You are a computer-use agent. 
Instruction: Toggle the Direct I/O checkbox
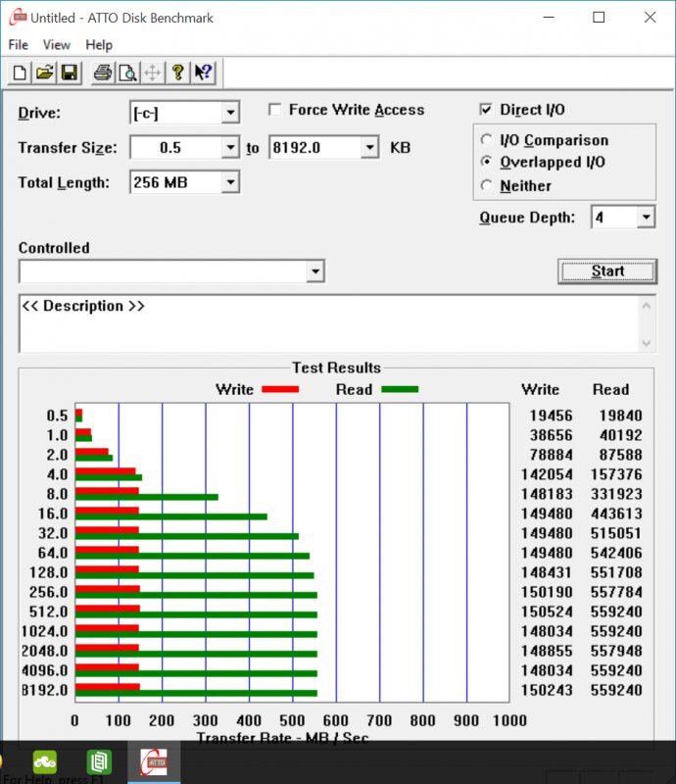click(x=487, y=110)
